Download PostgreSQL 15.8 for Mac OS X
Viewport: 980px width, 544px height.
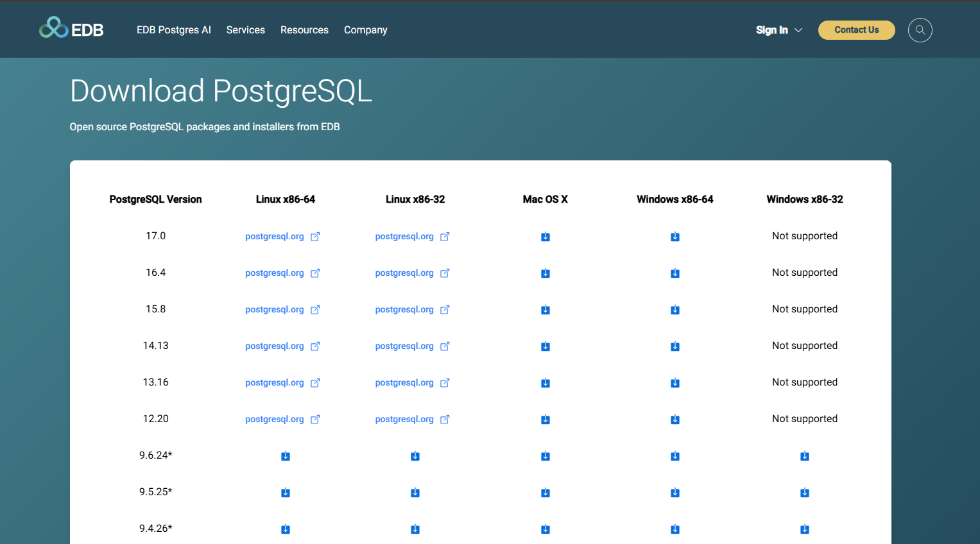pos(546,310)
